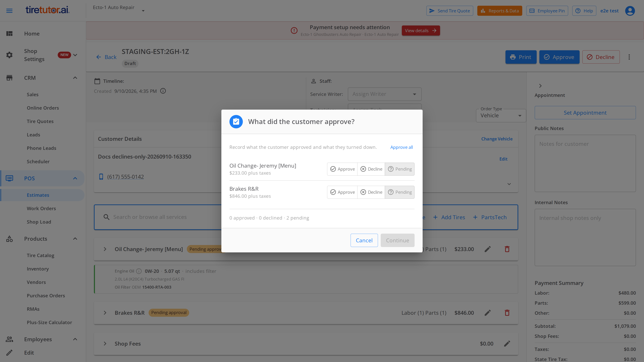
Task: Set Brakes R&R to Pending
Action: (399, 192)
